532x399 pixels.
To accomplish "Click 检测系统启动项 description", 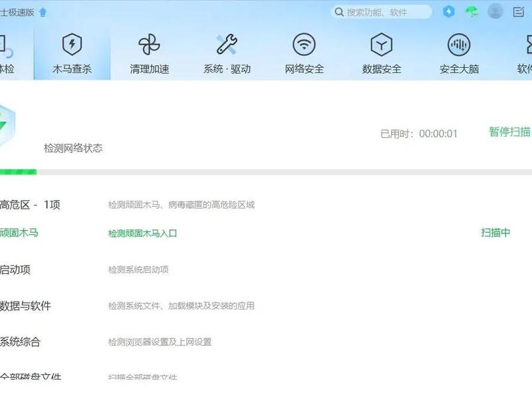I will (138, 270).
